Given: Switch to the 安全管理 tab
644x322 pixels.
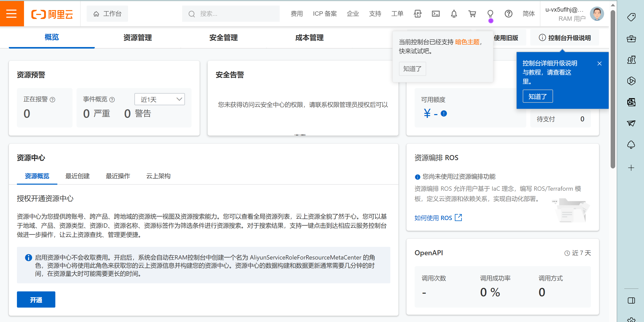Looking at the screenshot, I should click(x=223, y=38).
